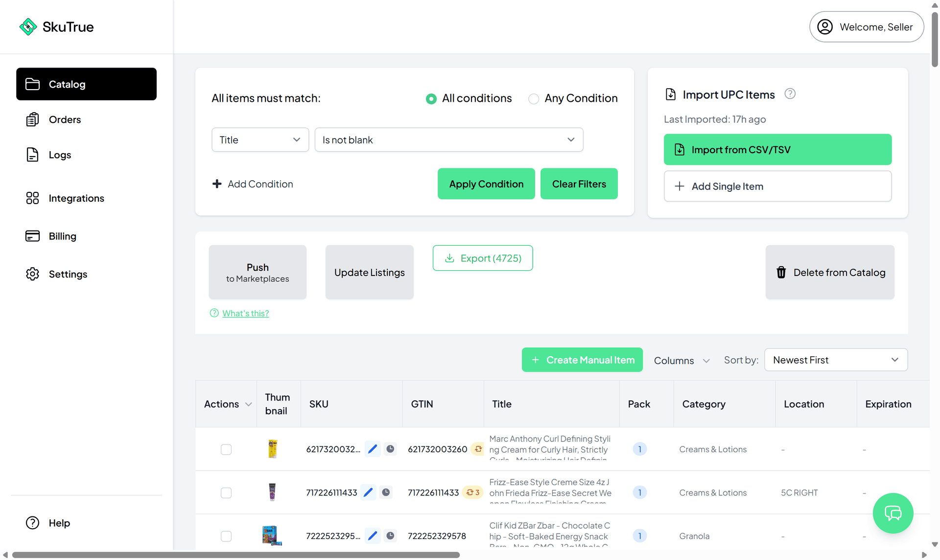
Task: Click the help question mark near Import UPC Items
Action: pyautogui.click(x=790, y=93)
